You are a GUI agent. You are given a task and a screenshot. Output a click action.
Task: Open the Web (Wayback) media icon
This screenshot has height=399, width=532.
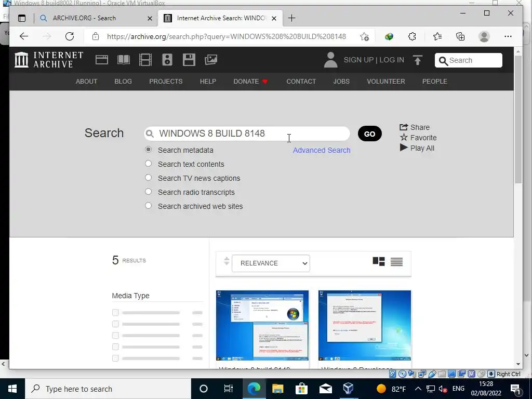(101, 60)
